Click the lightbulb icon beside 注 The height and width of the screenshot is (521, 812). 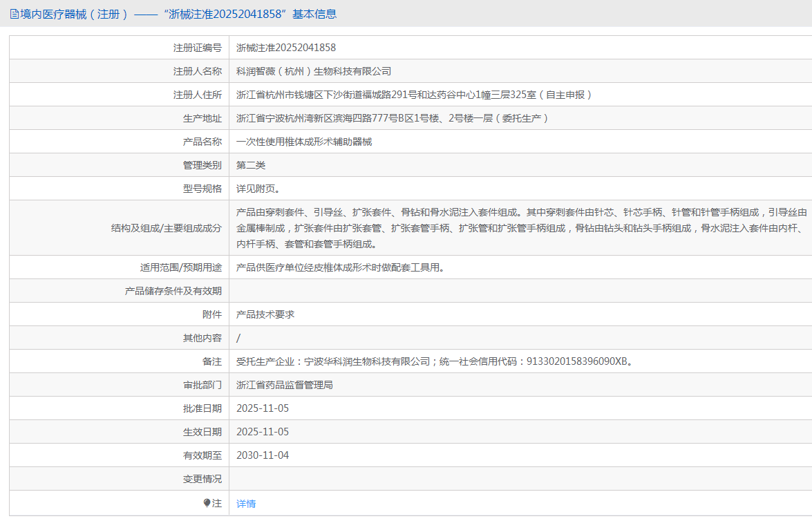coord(207,504)
